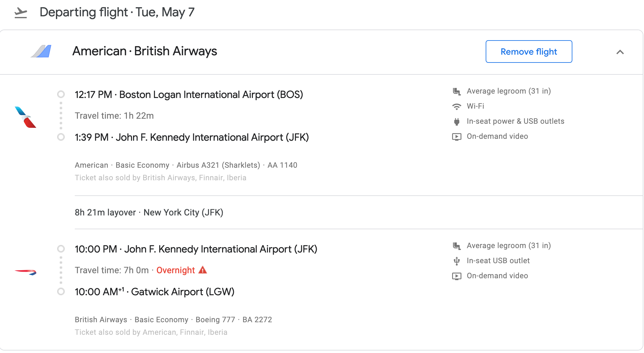The image size is (644, 353).
Task: Click the second flight's on-demand video icon
Action: point(456,276)
